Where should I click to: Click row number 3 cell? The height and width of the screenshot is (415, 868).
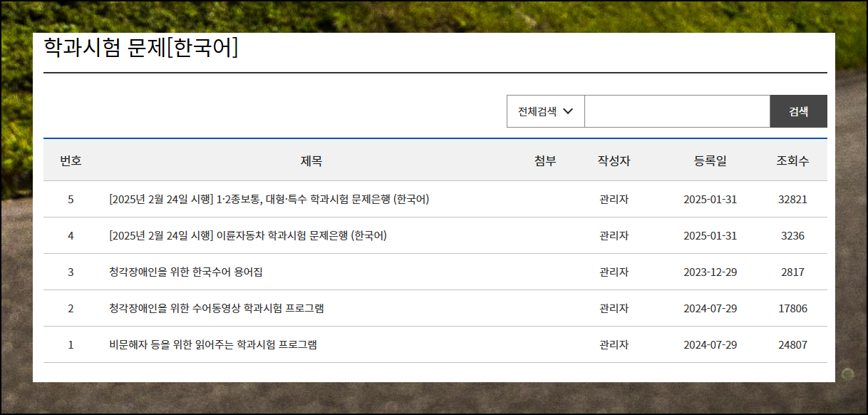(71, 272)
